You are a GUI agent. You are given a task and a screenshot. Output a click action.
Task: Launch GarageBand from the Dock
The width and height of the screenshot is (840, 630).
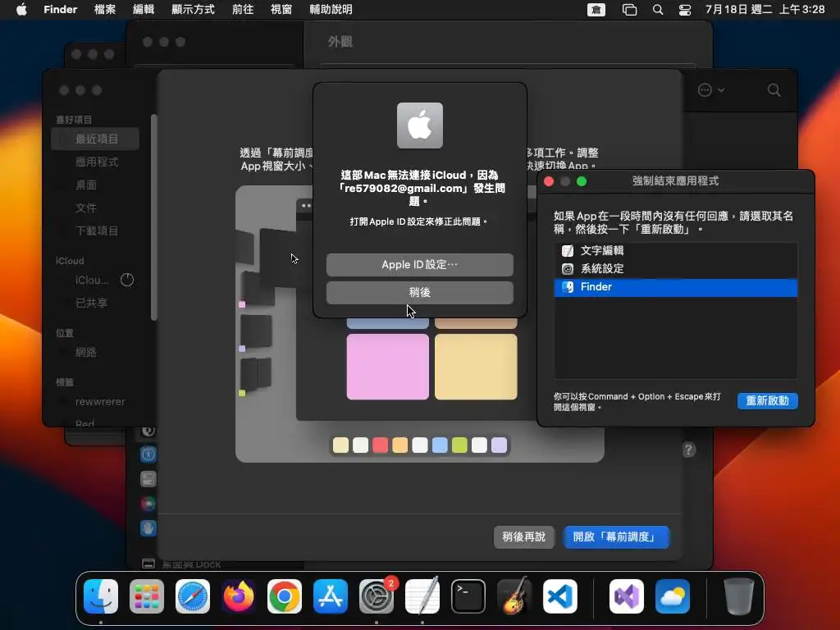coord(514,596)
